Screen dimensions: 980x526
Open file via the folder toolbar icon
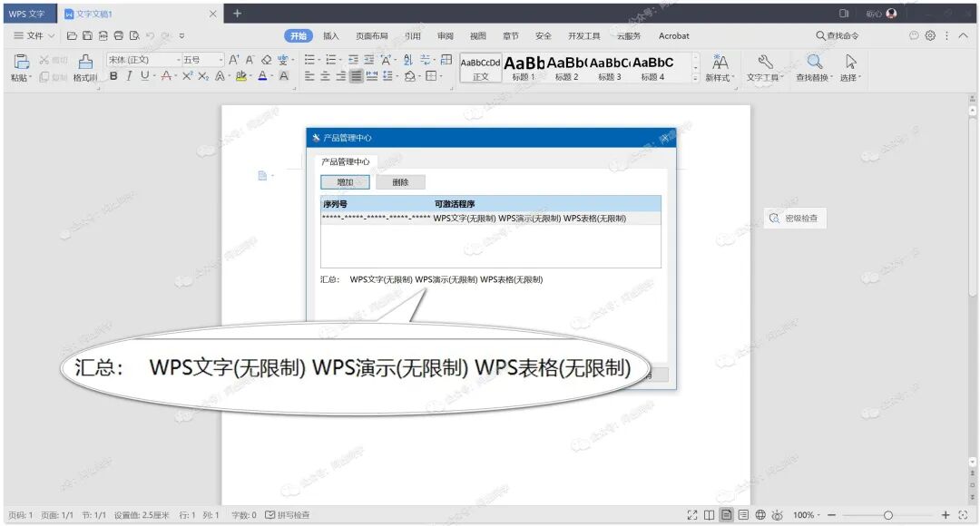(72, 35)
